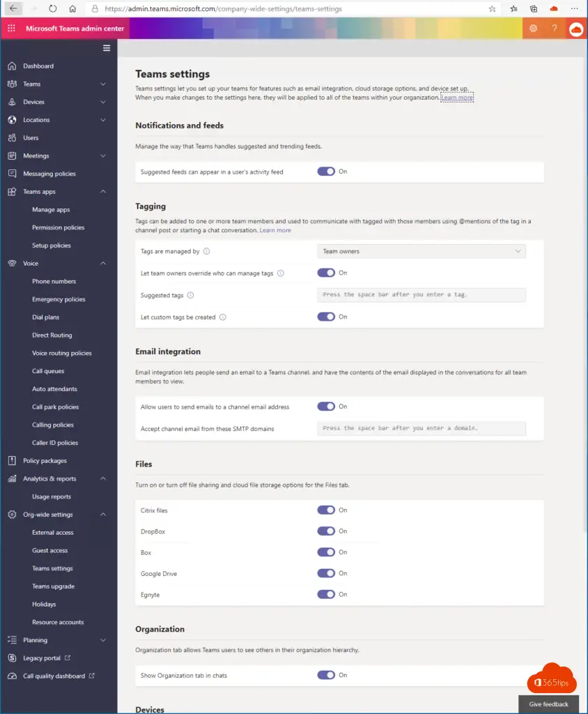Image resolution: width=588 pixels, height=714 pixels.
Task: Collapse sidebar with the hamburger menu icon
Action: click(107, 48)
